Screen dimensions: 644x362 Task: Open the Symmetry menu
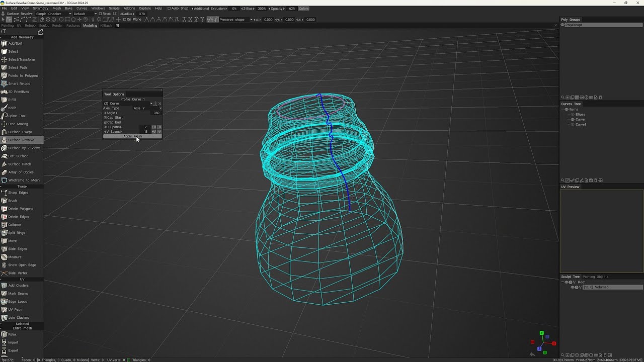(x=40, y=9)
